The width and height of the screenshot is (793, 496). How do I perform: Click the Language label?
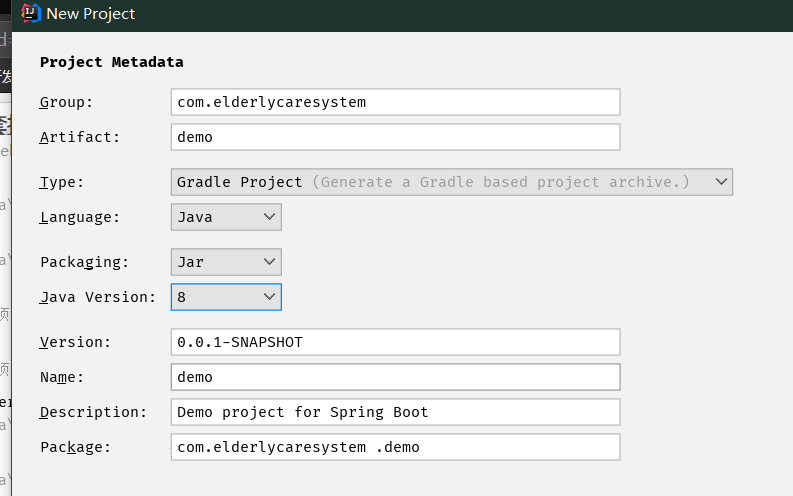80,217
